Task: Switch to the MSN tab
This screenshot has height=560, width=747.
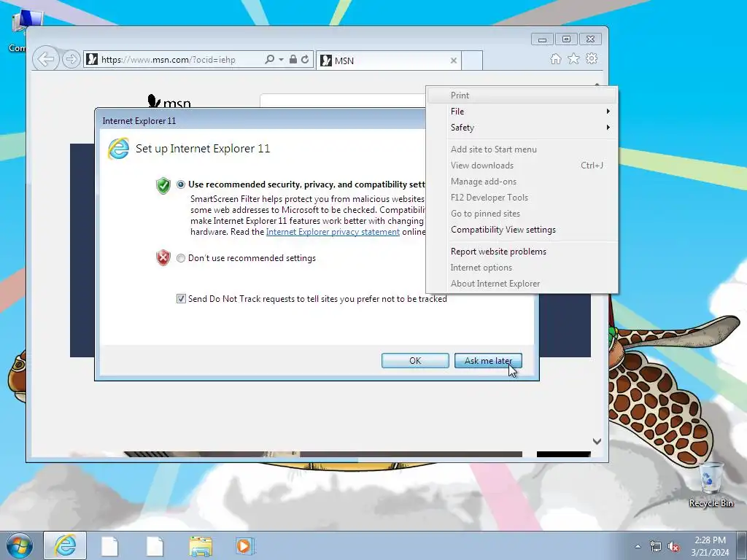Action: tap(388, 61)
